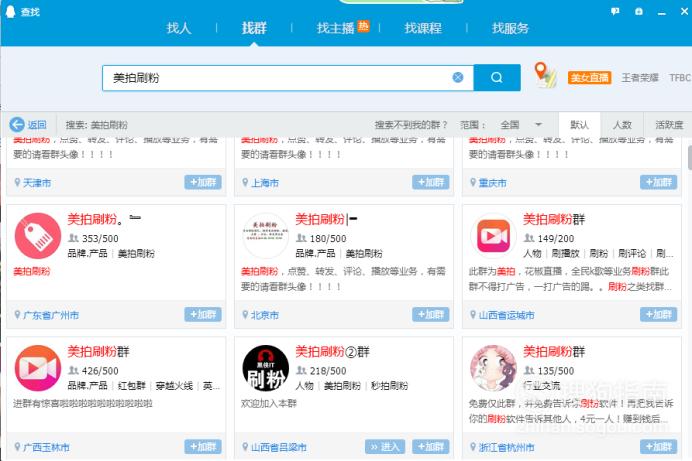Click 北京市 location link
This screenshot has width=692, height=461.
point(265,315)
